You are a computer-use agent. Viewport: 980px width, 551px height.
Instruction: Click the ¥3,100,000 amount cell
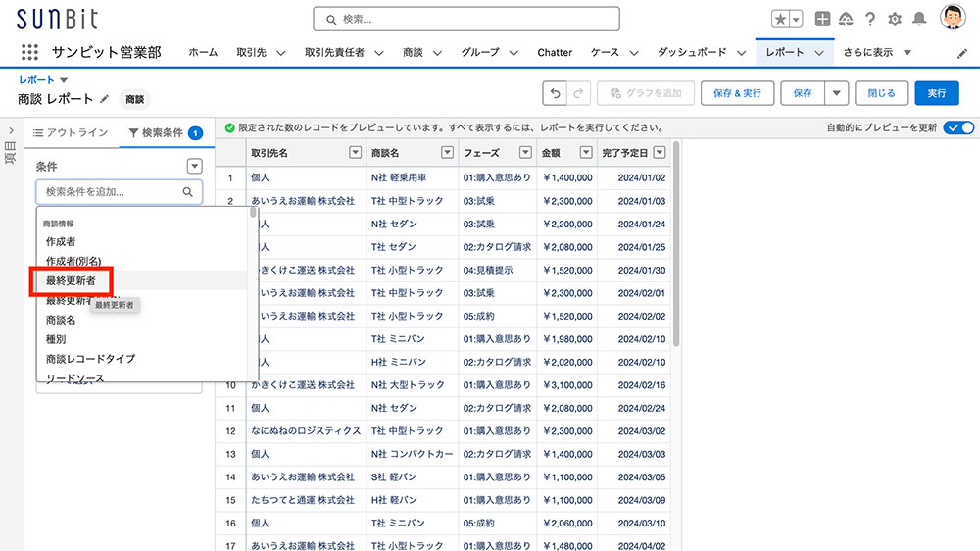(x=567, y=384)
